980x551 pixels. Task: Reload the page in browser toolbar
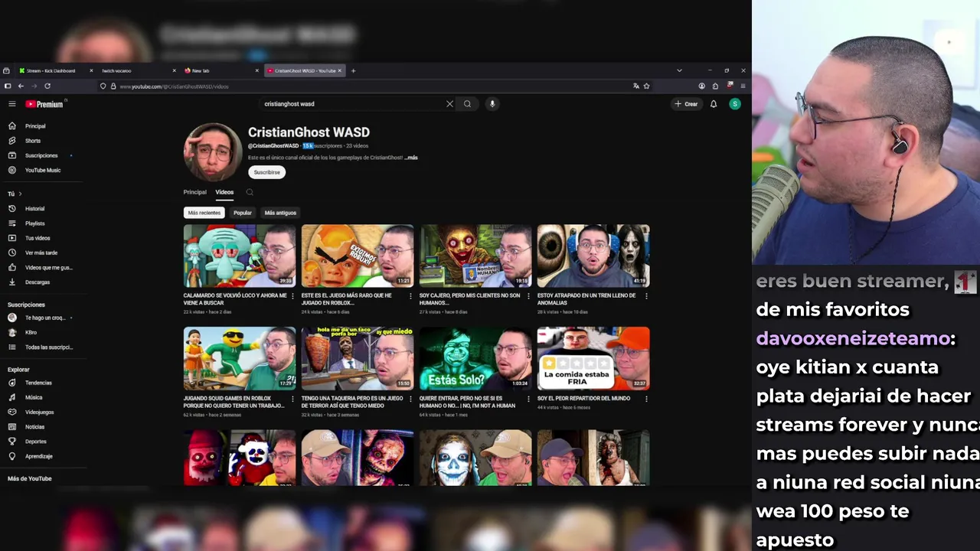click(47, 86)
